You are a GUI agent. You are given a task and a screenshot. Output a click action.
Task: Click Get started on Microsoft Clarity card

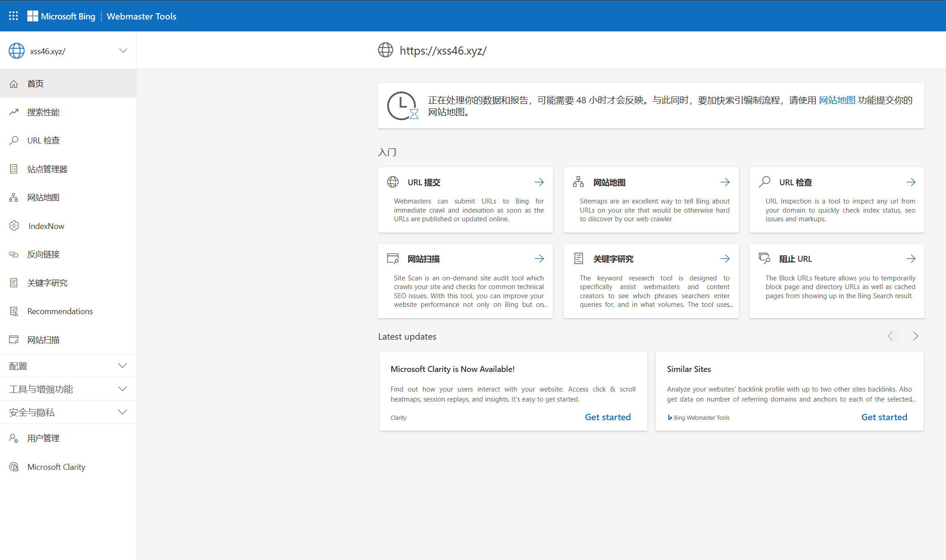point(608,417)
